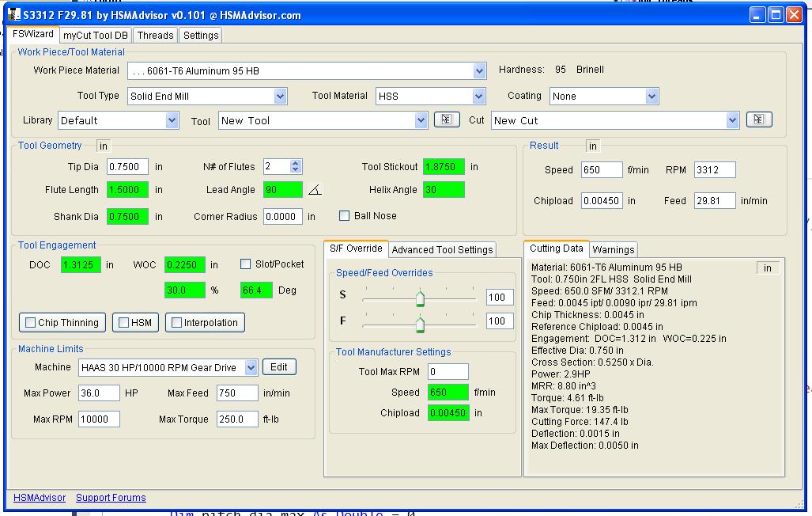Click the Edit machine button
The image size is (812, 516).
point(279,367)
